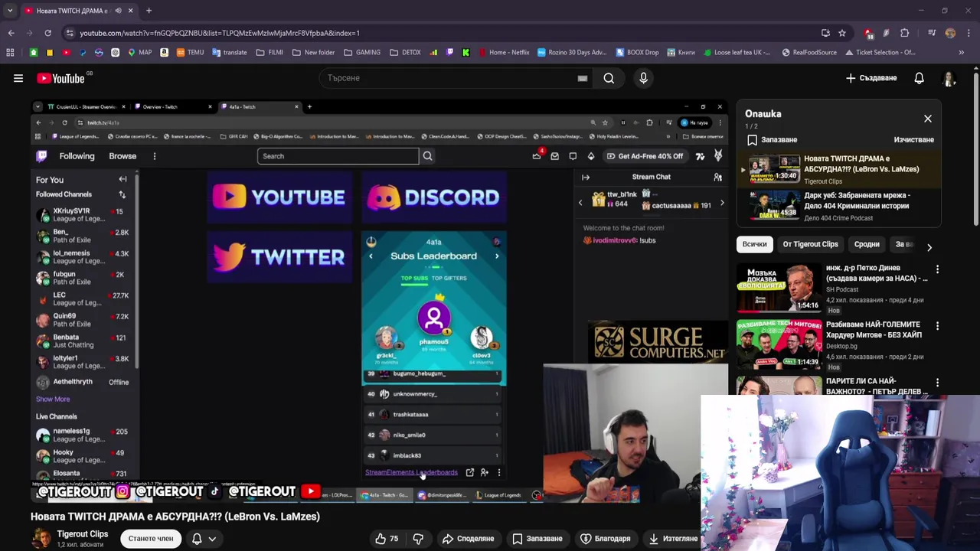Close the Опашка queue panel
The width and height of the screenshot is (980, 551).
coord(928,119)
